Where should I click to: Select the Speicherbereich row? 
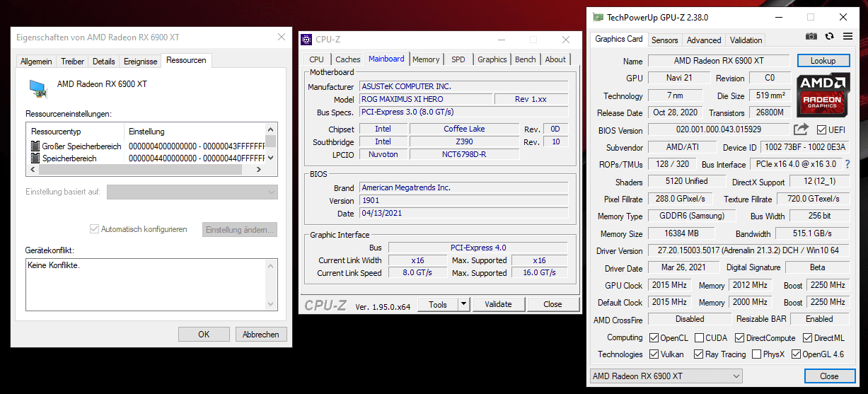tap(147, 158)
